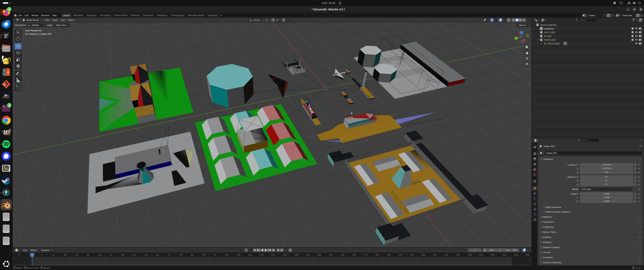This screenshot has height=270, width=644.
Task: Open the Tool properties tab
Action: click(535, 147)
